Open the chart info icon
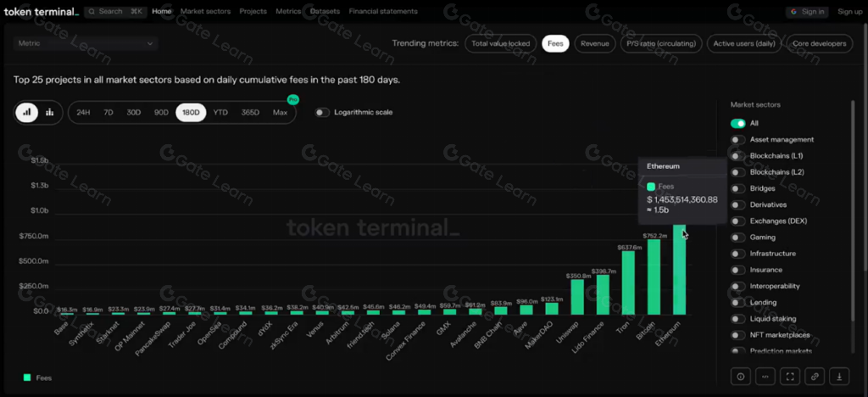This screenshot has height=397, width=868. [x=741, y=375]
